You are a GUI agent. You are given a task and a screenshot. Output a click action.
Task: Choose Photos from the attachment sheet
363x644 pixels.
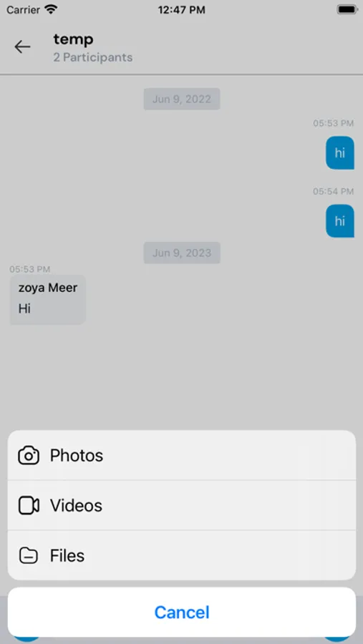182,455
